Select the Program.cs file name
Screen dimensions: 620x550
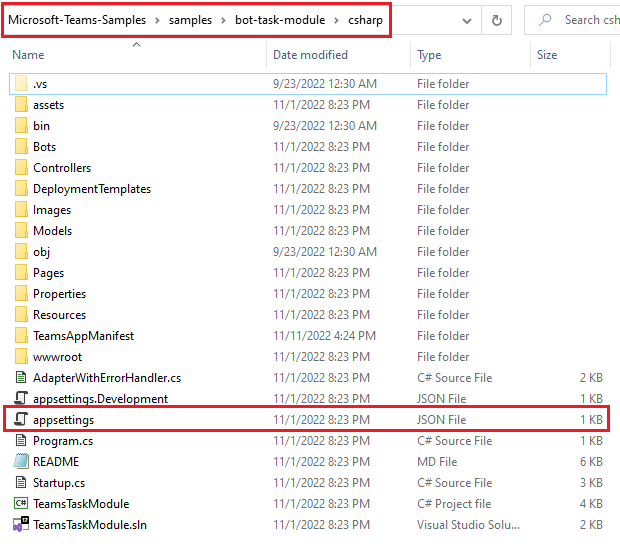tap(63, 441)
